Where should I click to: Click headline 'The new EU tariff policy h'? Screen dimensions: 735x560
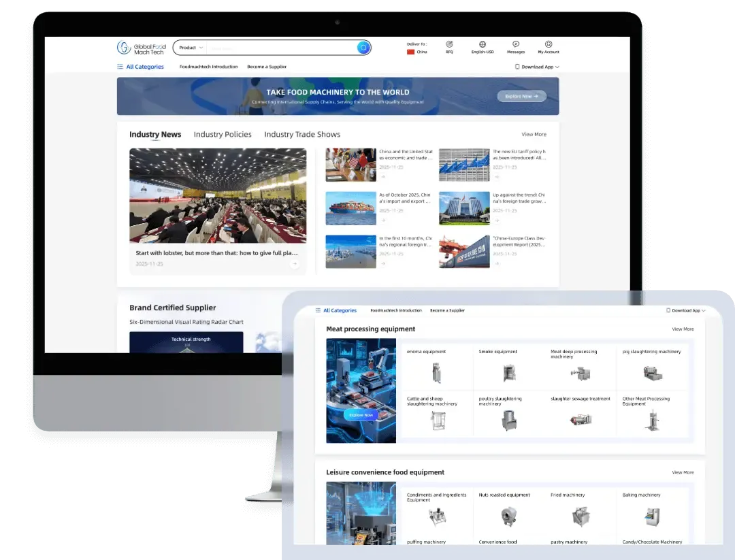(x=519, y=154)
